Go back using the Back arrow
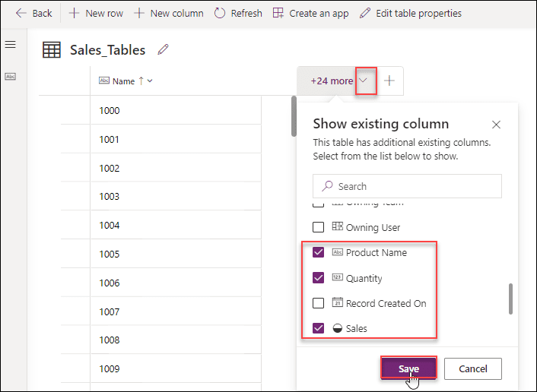537x392 pixels. [x=33, y=14]
